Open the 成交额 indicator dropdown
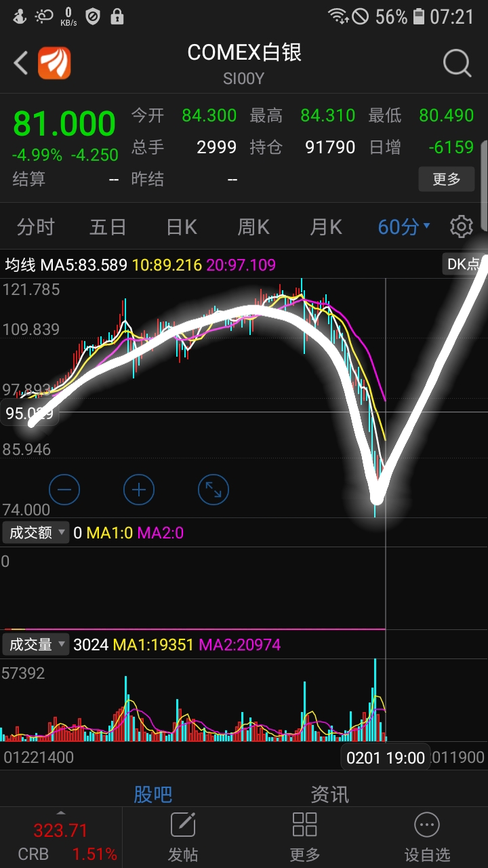 36,533
